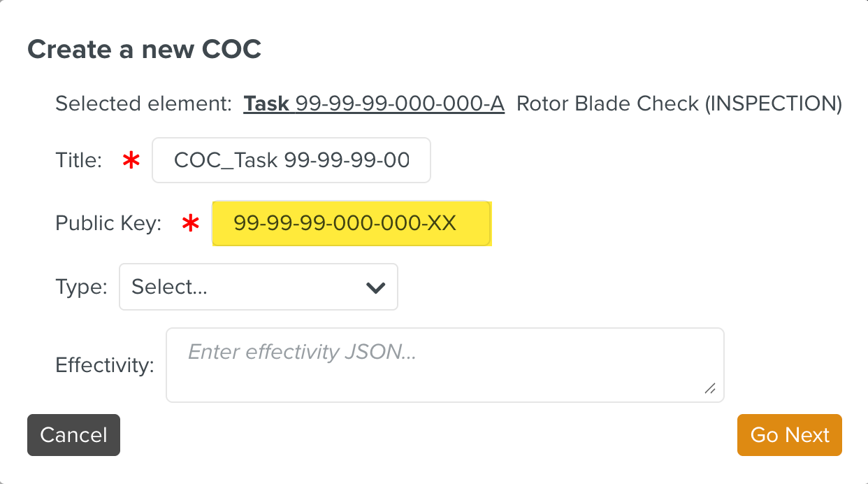Viewport: 868px width, 484px height.
Task: Choose a COC type from the dropdown
Action: [x=258, y=287]
